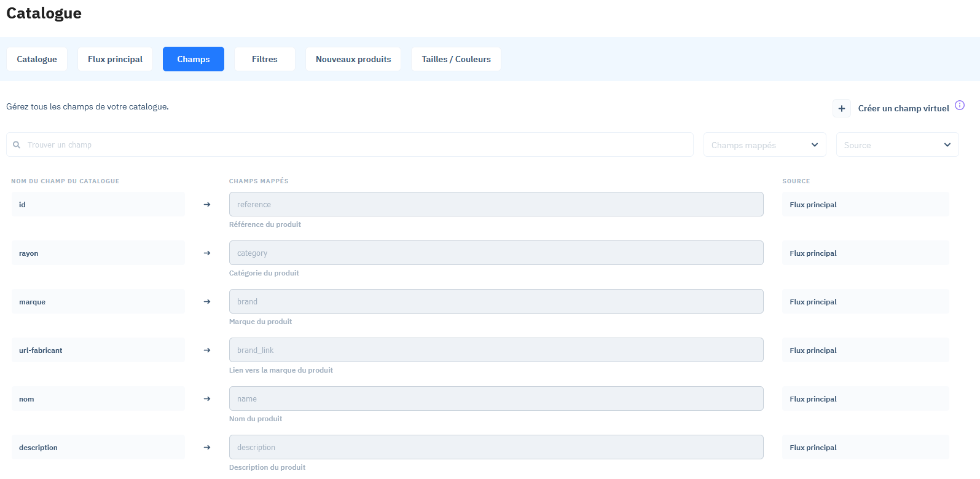980x479 pixels.
Task: Click the arrow icon next to url-fabricant field
Action: (x=207, y=350)
